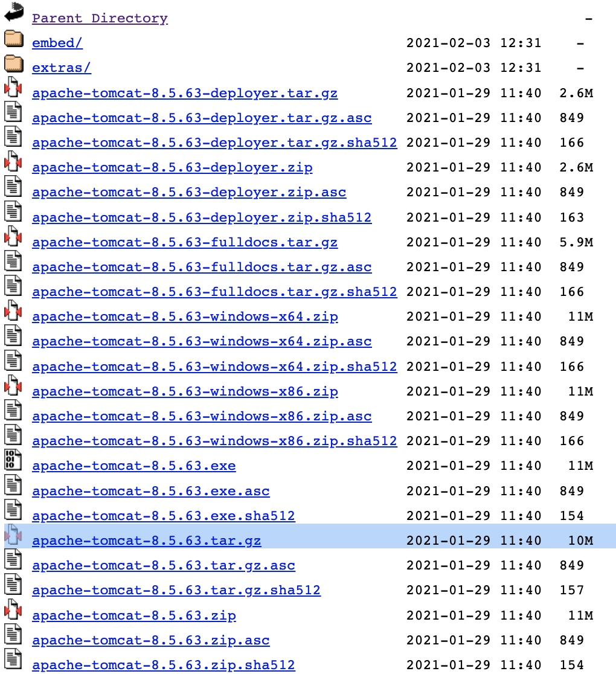Open the apache-tomcat-8.5.63.exe.asc link

151,491
